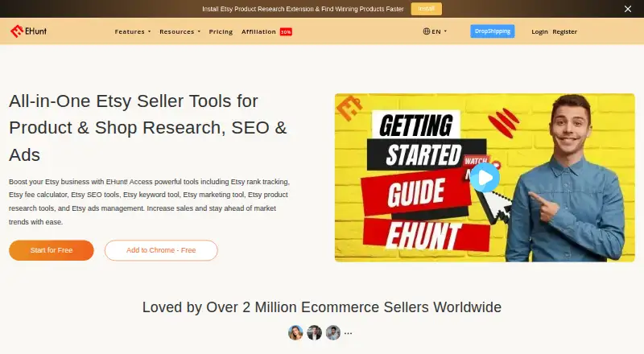
Task: Click the banner text about Etsy extension
Action: [303, 9]
